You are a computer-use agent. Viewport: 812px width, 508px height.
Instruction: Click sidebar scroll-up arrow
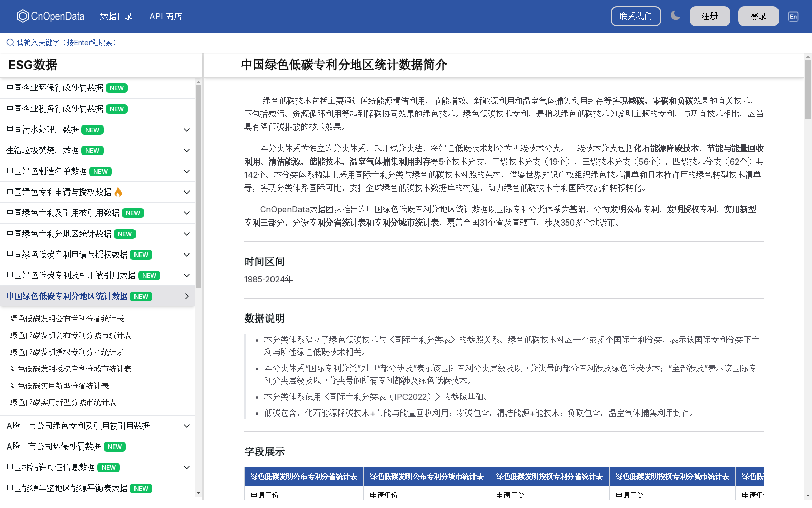coord(198,81)
